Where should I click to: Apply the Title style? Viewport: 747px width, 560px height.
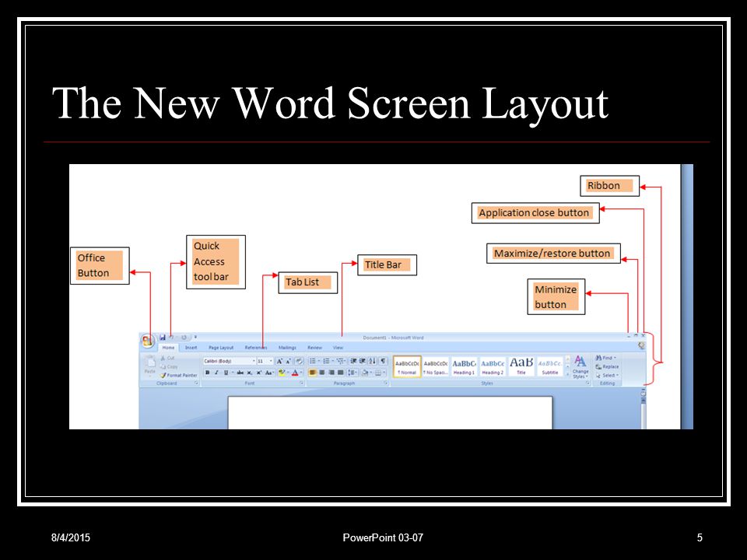coord(521,366)
